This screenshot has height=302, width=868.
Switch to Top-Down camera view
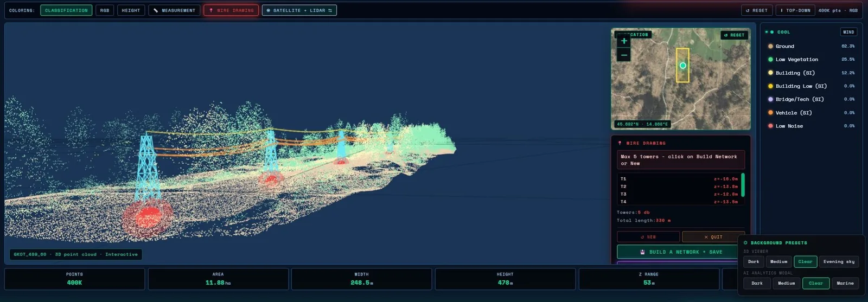[x=795, y=10]
